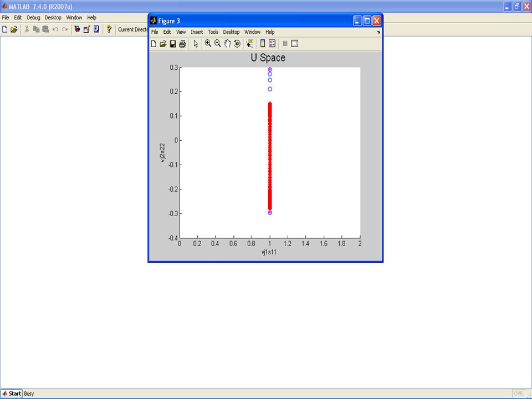Screen dimensions: 532x399
Task: Open Help menu in MATLAB main window
Action: [x=91, y=18]
